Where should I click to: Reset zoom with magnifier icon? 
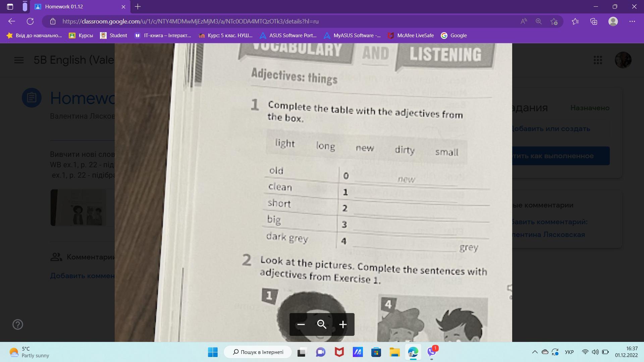pyautogui.click(x=322, y=324)
